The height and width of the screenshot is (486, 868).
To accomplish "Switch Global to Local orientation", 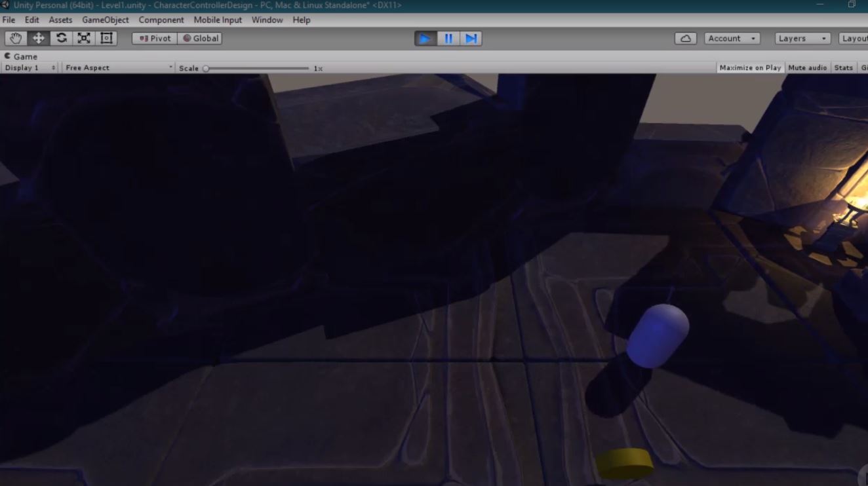I will (199, 38).
